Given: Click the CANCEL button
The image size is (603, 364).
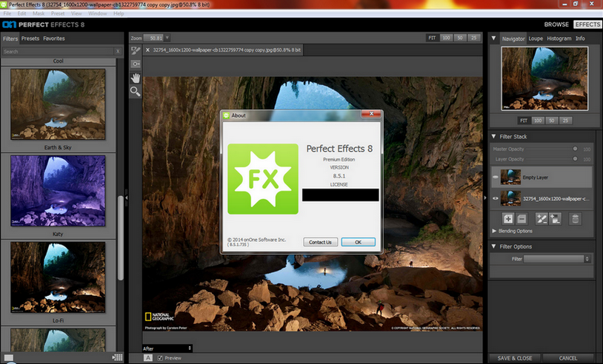Looking at the screenshot, I should (568, 358).
